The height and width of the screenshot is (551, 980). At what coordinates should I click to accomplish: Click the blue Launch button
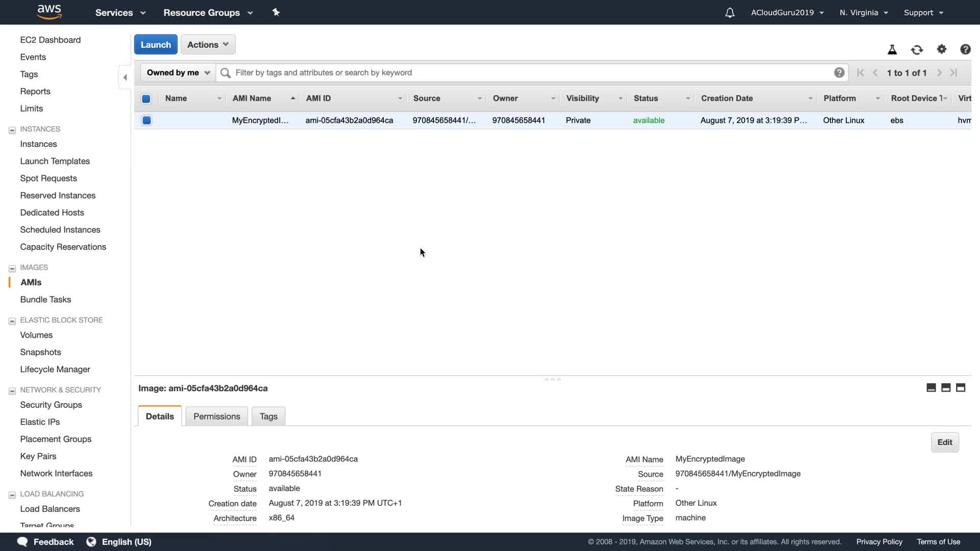[x=156, y=44]
